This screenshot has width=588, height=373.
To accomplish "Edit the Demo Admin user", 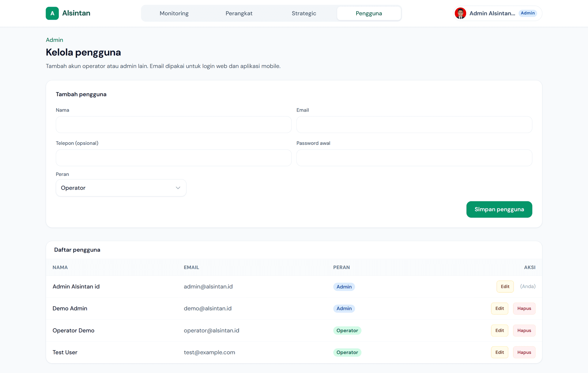I will click(499, 308).
